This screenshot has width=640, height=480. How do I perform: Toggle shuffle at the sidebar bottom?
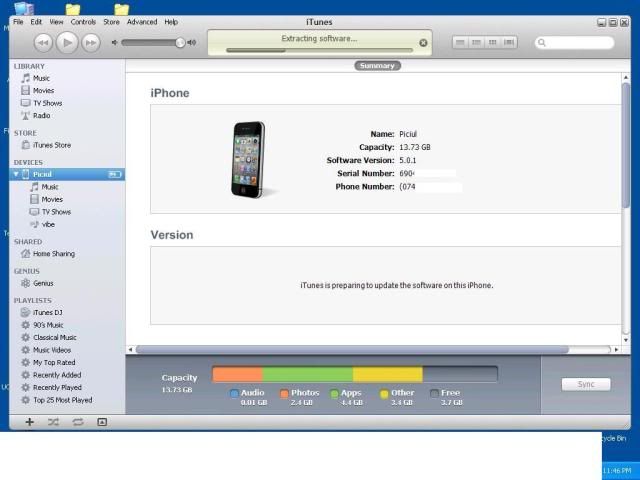[x=53, y=422]
